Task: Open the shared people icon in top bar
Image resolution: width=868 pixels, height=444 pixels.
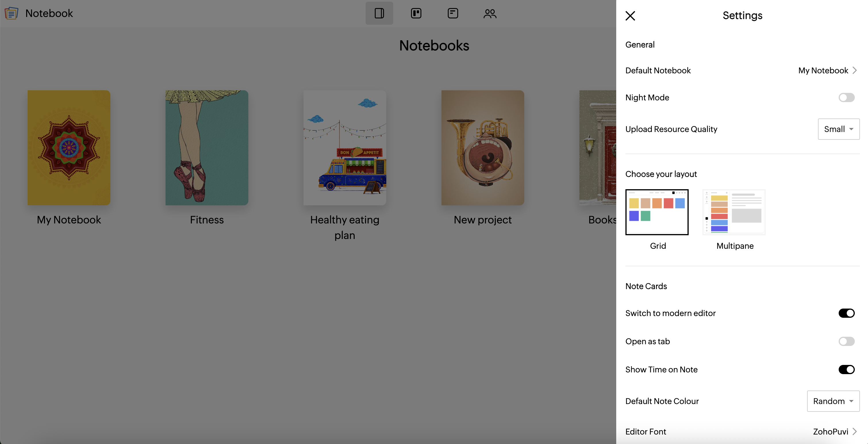Action: [x=489, y=14]
